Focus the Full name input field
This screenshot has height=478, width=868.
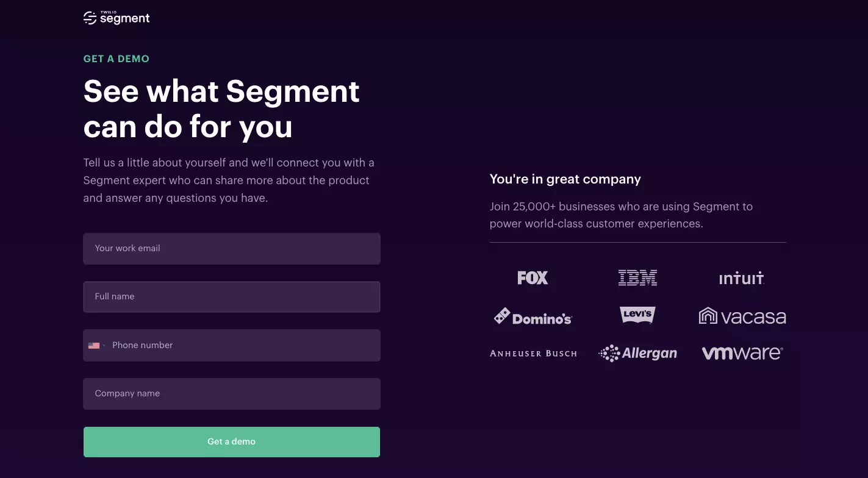pyautogui.click(x=232, y=297)
